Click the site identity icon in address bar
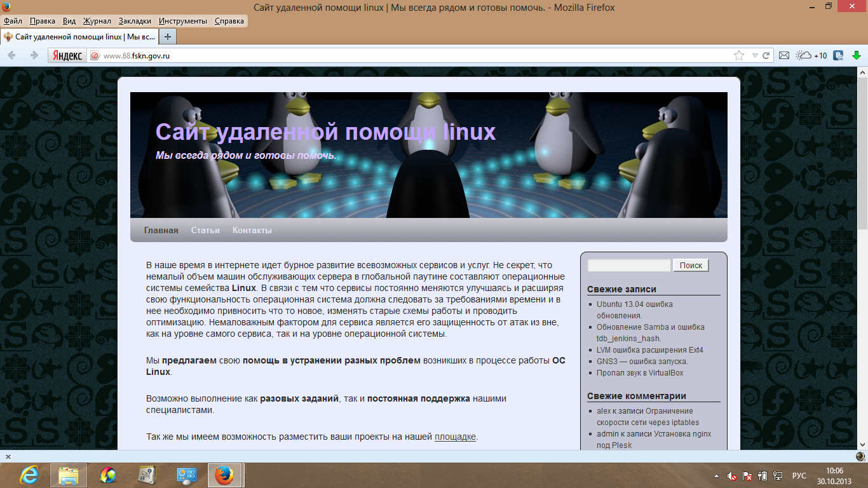 pos(95,55)
